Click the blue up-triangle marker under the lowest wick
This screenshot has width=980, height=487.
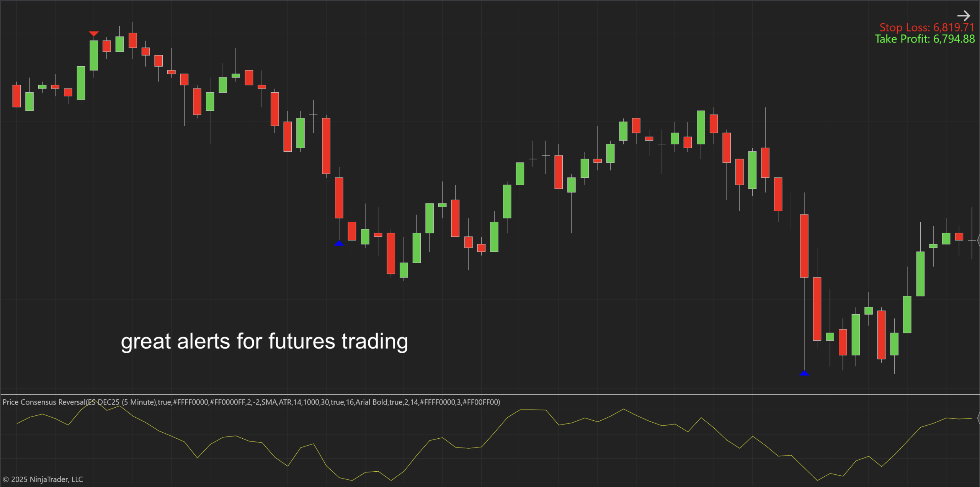[804, 373]
